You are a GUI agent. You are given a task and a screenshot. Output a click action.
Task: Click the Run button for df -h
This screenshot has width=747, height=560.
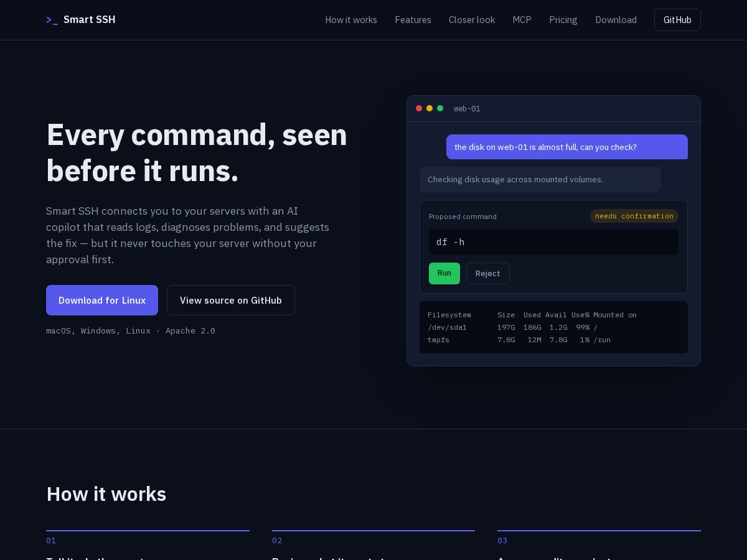444,273
